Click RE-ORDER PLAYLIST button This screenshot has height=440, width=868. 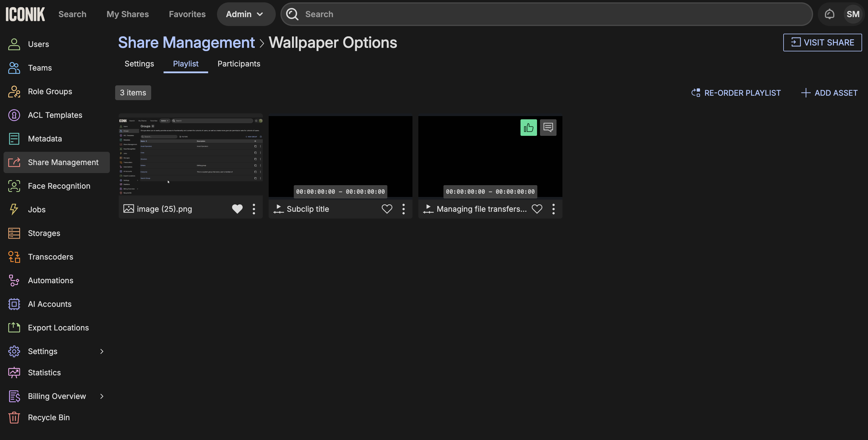[x=736, y=93]
